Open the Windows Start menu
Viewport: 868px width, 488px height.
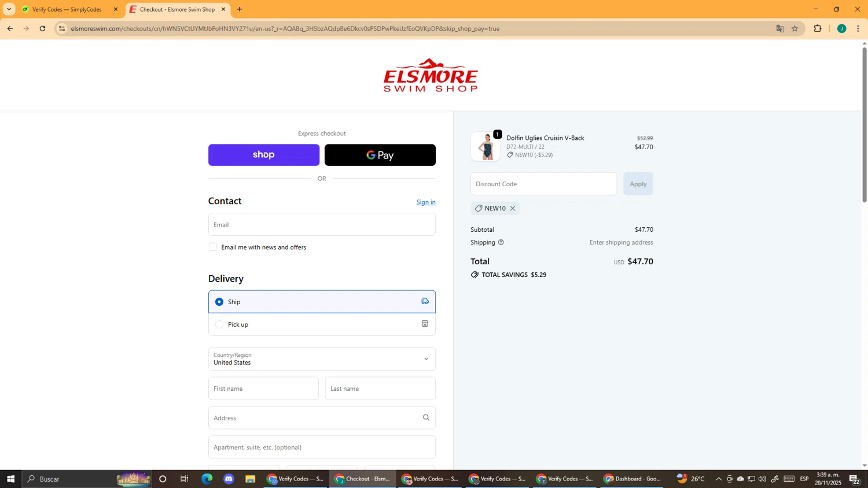pyautogui.click(x=10, y=479)
